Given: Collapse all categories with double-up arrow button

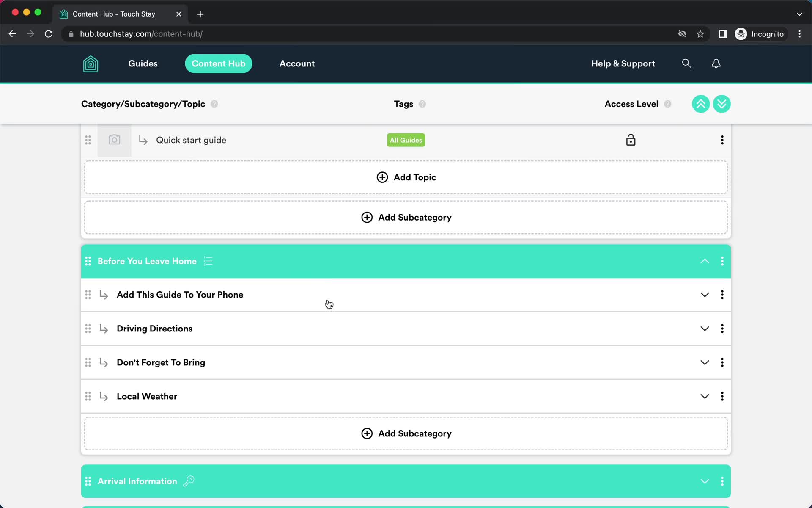Looking at the screenshot, I should (x=701, y=104).
